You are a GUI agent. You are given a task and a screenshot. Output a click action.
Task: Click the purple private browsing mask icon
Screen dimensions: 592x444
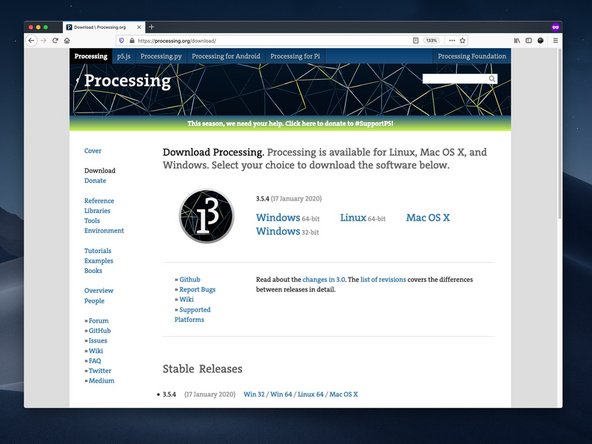point(555,27)
